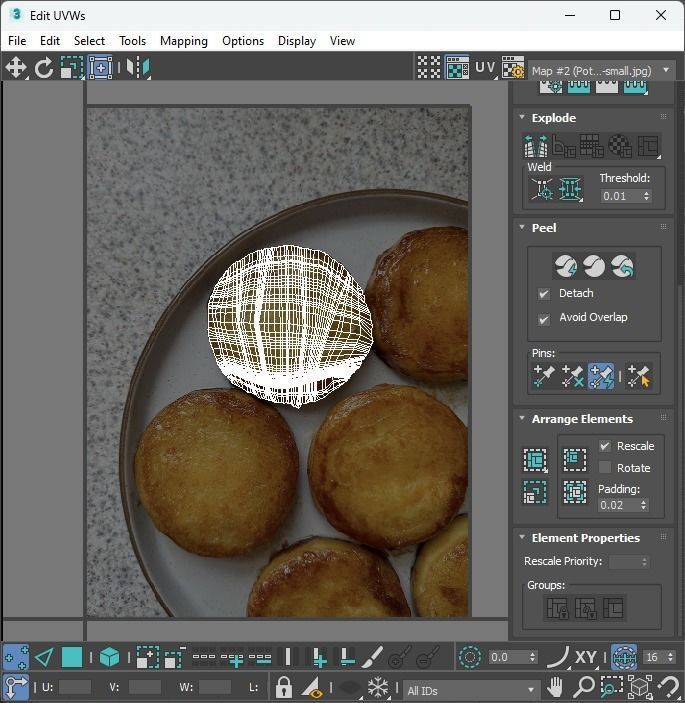The width and height of the screenshot is (685, 703).
Task: Click the Pack Custom arrange icon
Action: (535, 460)
